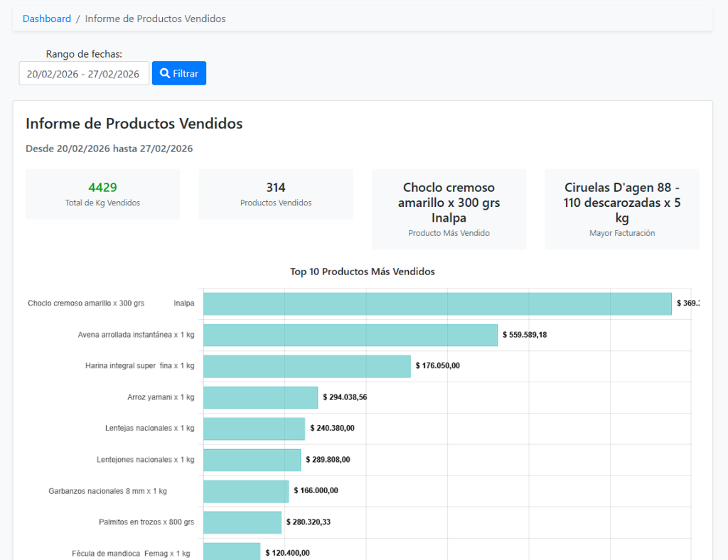Select the Harina integral super fina bar
Screen dimensions: 728x560
coord(306,366)
